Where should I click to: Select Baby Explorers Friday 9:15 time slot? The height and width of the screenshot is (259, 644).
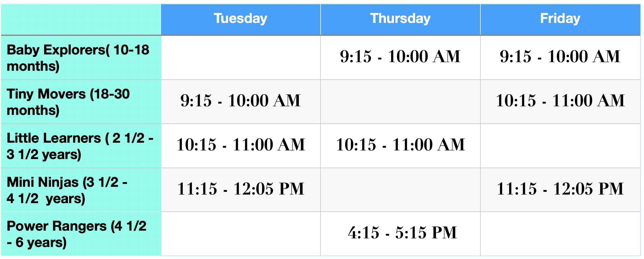click(x=560, y=56)
